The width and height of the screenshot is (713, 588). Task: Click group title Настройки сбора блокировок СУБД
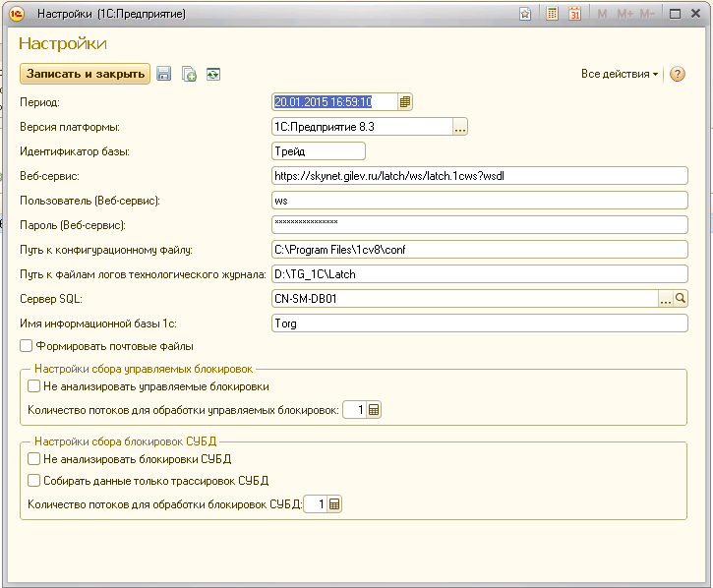tap(126, 441)
